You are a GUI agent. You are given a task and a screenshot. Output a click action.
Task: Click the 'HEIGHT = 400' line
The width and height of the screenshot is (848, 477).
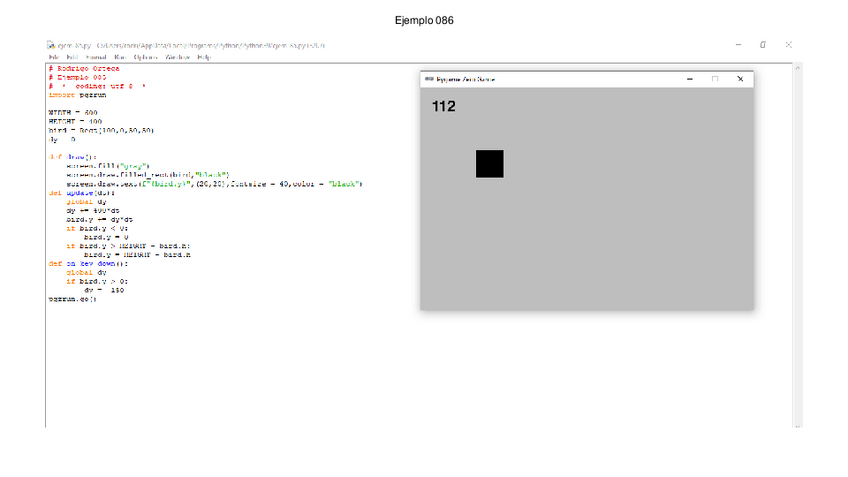tap(75, 122)
